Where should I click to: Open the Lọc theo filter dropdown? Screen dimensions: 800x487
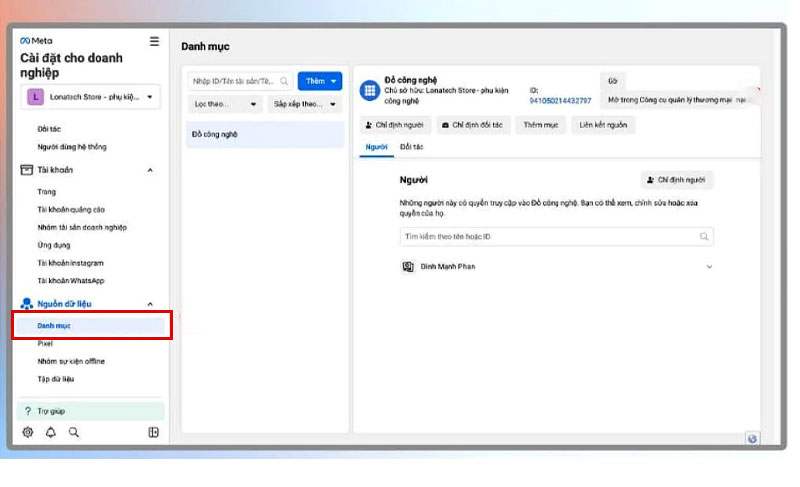coord(226,104)
